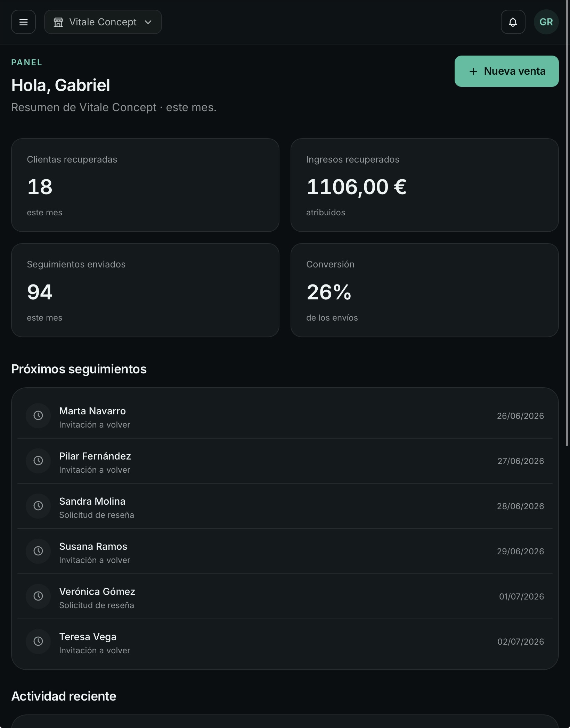Screen dimensions: 570x728
Task: Select the name Teresa Vega
Action: [88, 637]
